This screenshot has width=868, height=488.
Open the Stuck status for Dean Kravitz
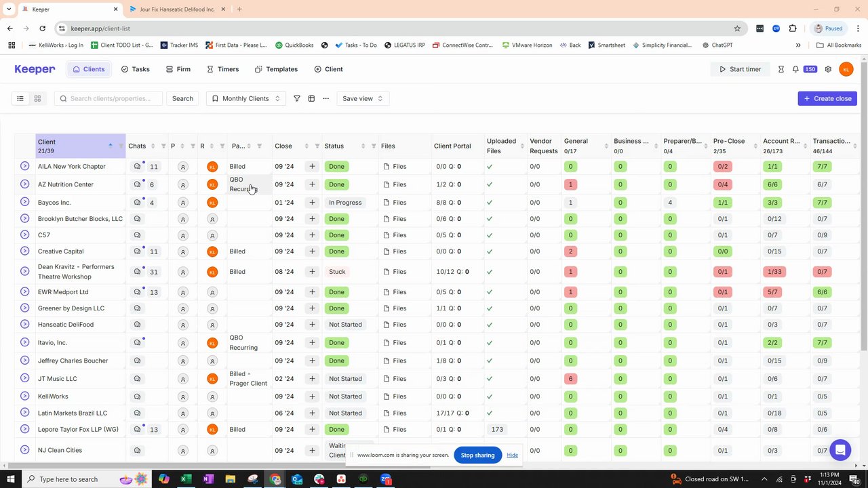click(x=337, y=272)
